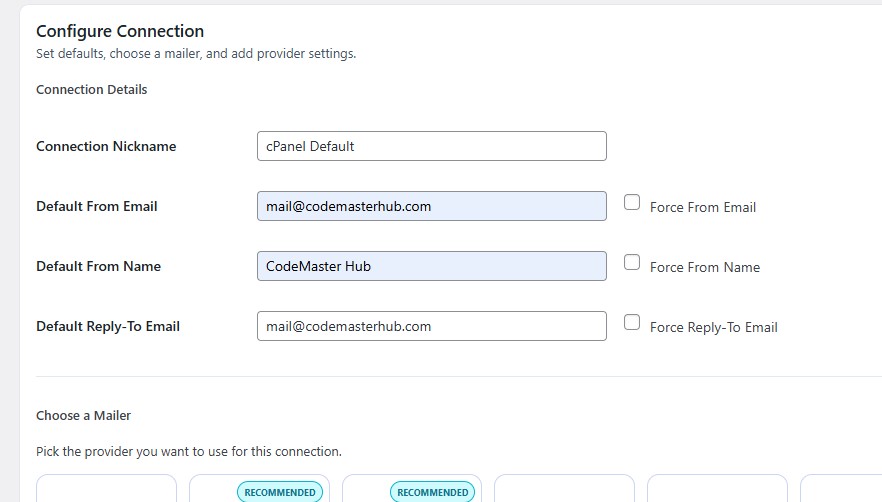The image size is (882, 502).
Task: Click the second RECOMMENDED badge
Action: pyautogui.click(x=433, y=491)
